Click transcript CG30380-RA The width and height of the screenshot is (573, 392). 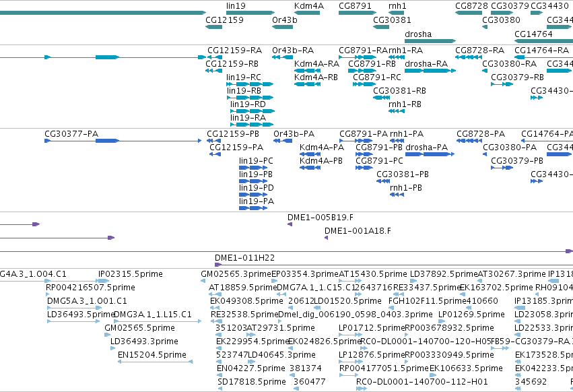click(x=485, y=71)
